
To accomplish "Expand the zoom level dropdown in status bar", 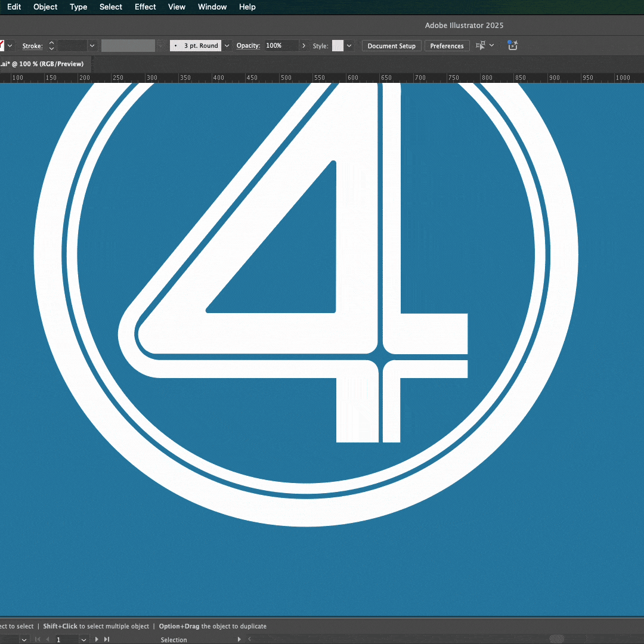I will coord(24,639).
